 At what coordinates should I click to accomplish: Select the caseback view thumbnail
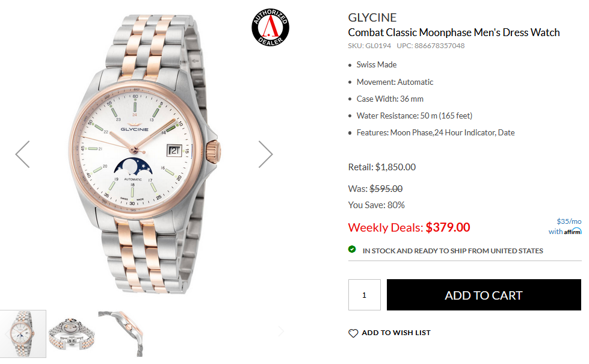(x=72, y=334)
